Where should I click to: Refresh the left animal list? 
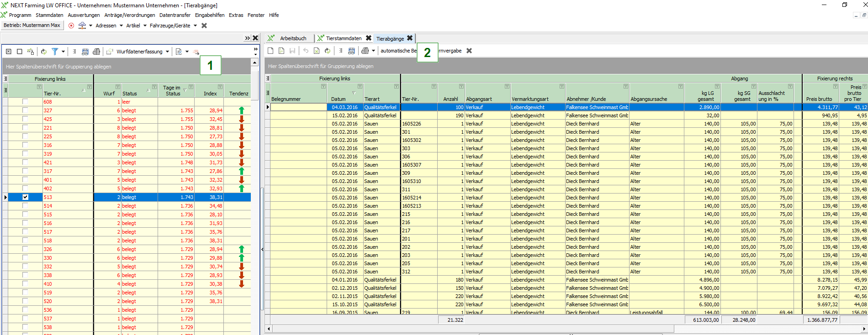[44, 52]
